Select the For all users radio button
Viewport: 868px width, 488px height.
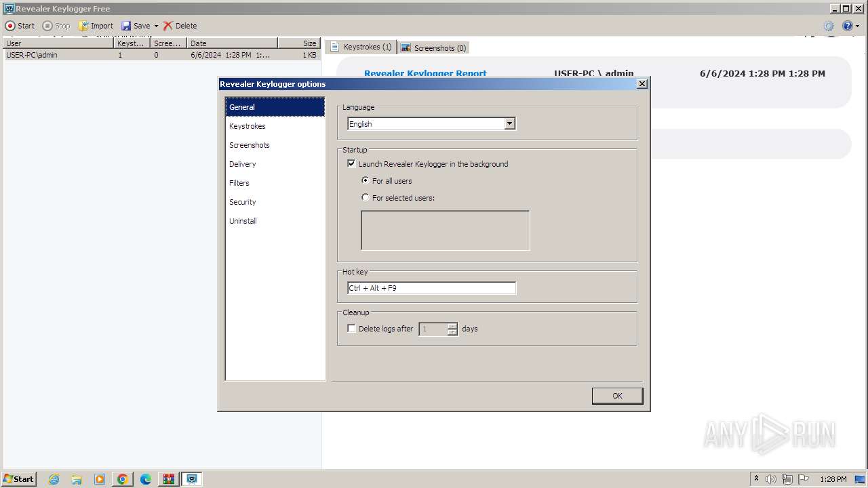(x=366, y=180)
